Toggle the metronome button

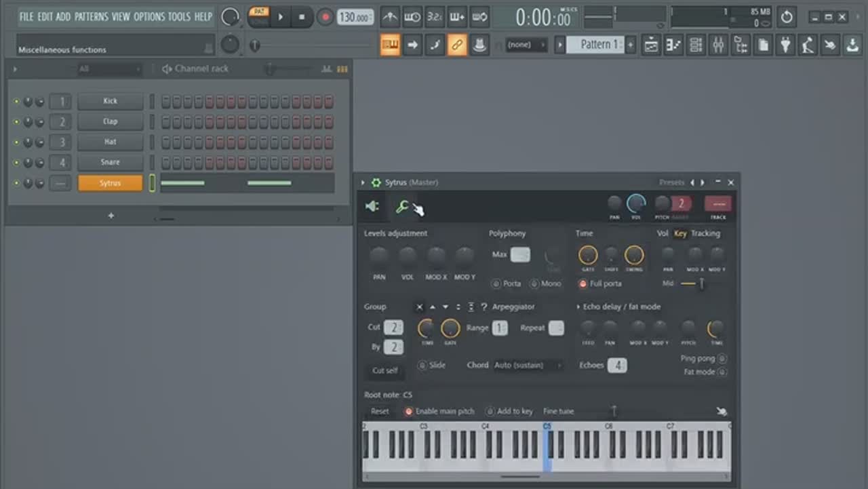coord(390,17)
